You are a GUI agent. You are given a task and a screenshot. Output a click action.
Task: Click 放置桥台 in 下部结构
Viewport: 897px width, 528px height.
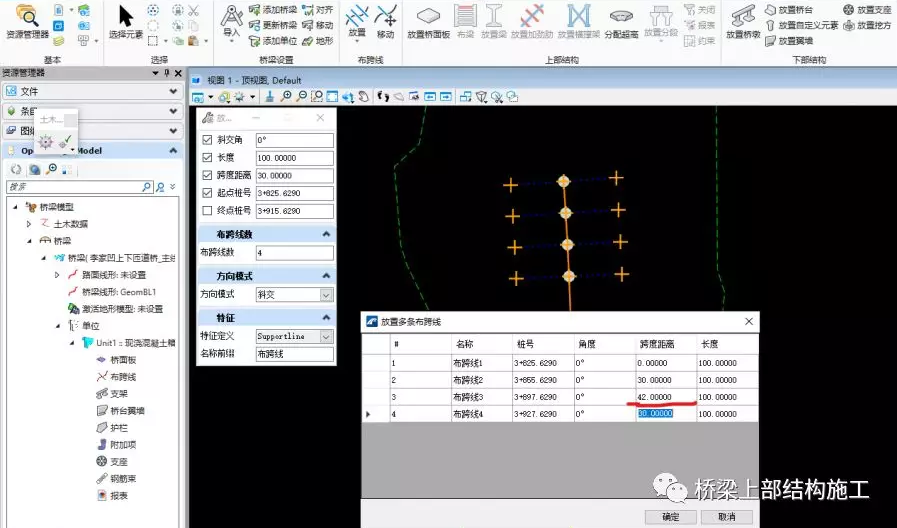[x=789, y=10]
